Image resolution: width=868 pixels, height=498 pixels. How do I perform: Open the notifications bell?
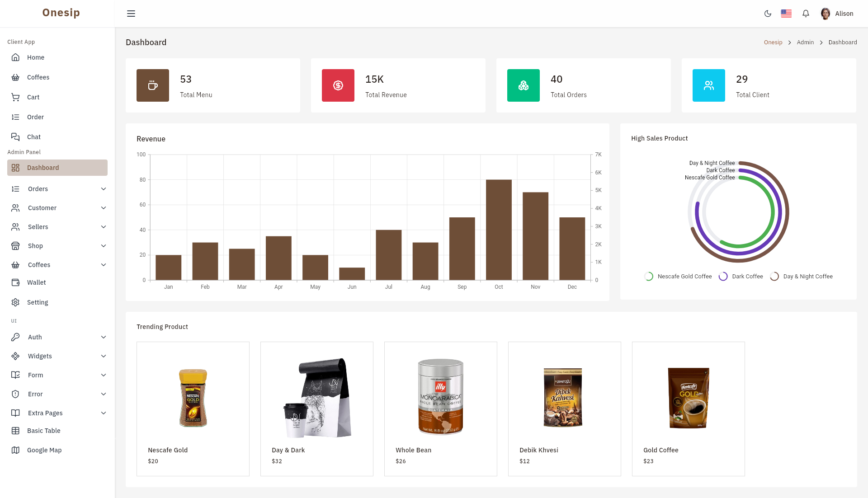[x=806, y=14]
